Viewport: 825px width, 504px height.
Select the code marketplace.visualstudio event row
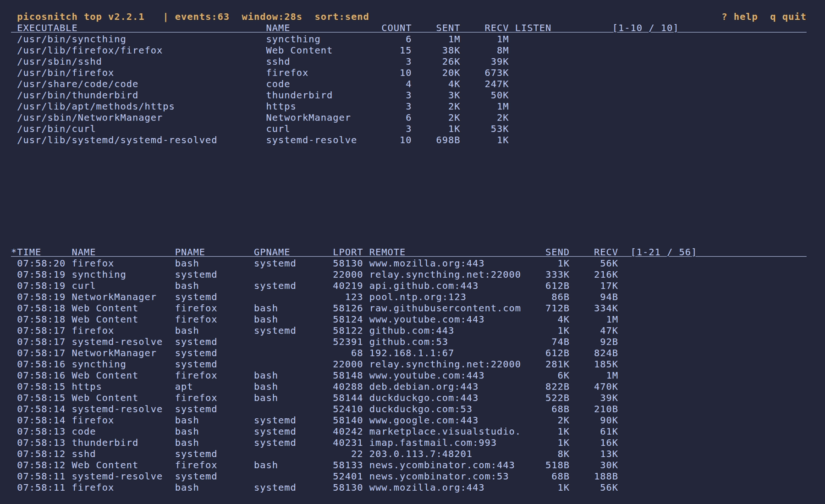409,432
